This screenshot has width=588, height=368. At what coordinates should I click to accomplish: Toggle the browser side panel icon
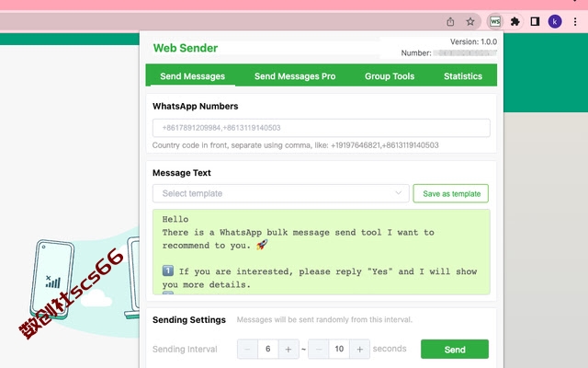point(535,22)
